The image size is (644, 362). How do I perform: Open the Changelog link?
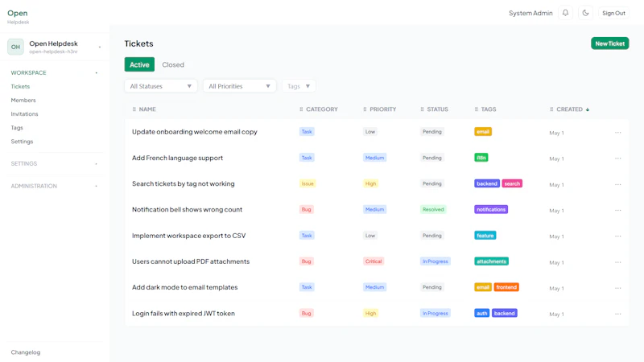tap(26, 352)
